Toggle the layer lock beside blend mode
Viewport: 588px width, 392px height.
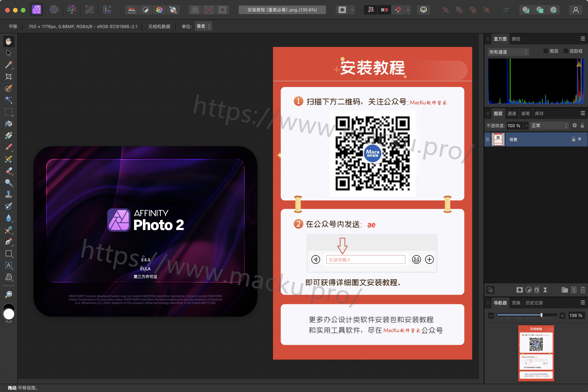pyautogui.click(x=583, y=125)
